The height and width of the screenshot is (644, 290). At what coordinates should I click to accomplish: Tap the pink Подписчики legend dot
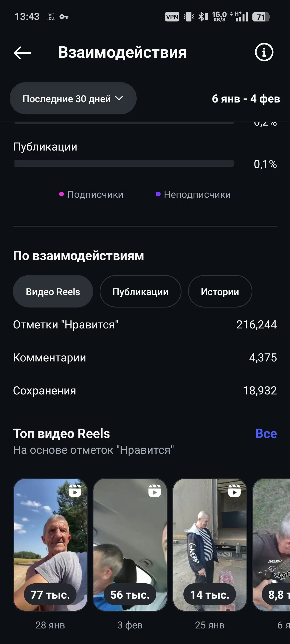click(61, 194)
